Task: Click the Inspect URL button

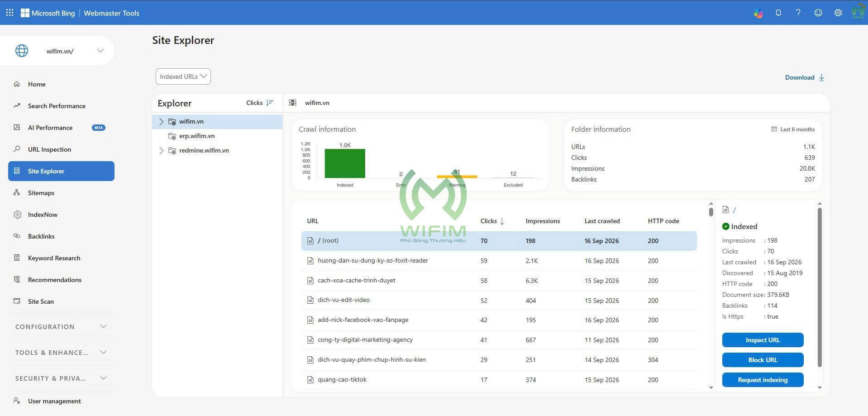Action: coord(763,340)
